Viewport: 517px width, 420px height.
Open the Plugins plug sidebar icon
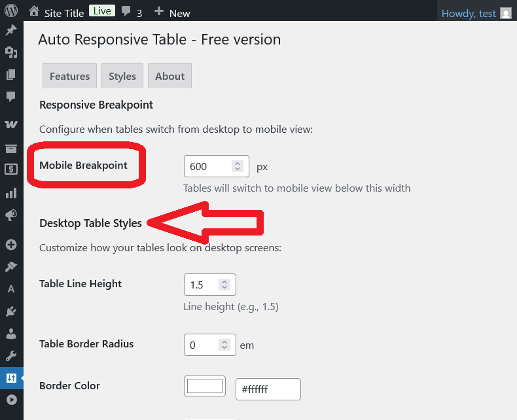[x=11, y=311]
